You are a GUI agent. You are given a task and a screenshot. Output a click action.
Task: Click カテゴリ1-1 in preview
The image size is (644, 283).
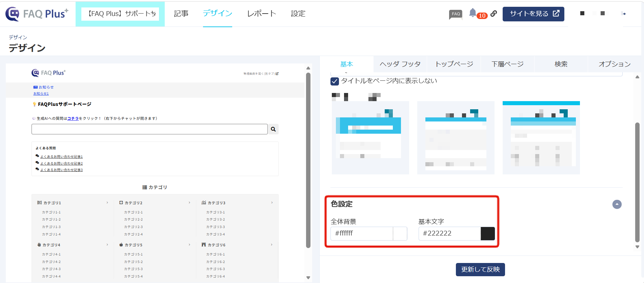[51, 212]
